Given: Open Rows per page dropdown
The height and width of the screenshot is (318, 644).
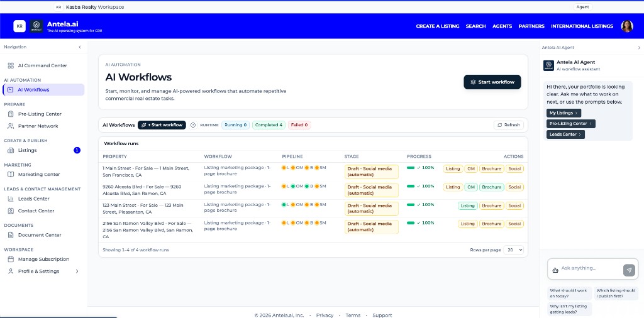Looking at the screenshot, I should point(513,250).
